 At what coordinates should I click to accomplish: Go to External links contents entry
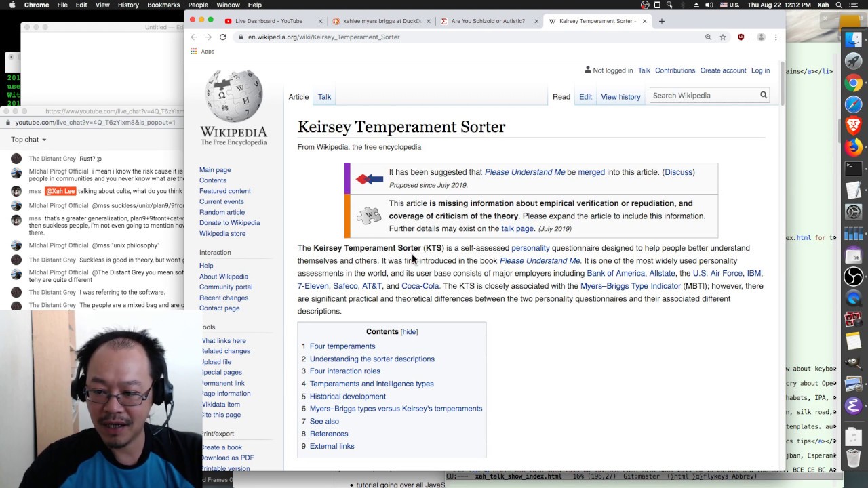click(x=332, y=447)
